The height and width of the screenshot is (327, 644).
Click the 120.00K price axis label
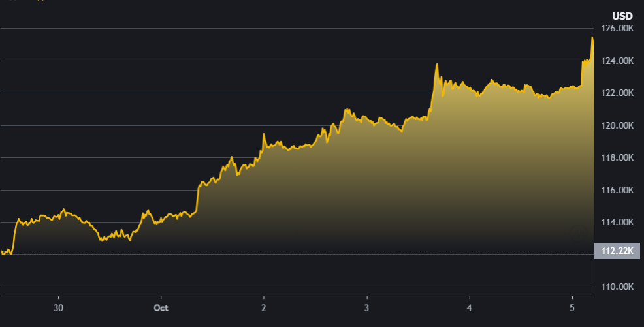point(617,125)
